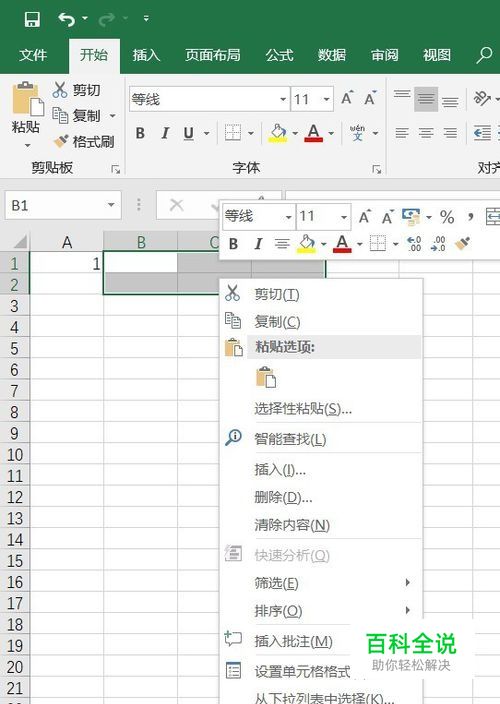Toggle Bold in the mini toolbar
The height and width of the screenshot is (704, 500).
[x=233, y=244]
